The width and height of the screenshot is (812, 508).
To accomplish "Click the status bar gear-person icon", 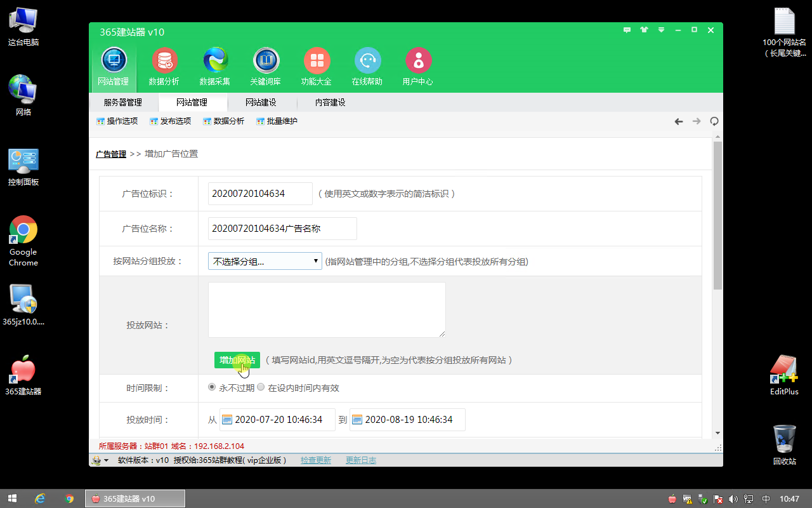I will (96, 460).
